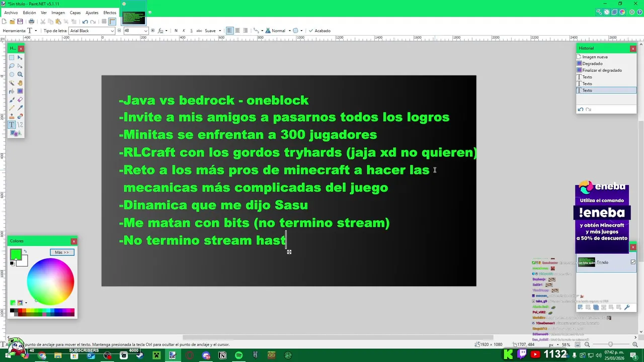644x362 pixels.
Task: Open the Ajustes menu
Action: (x=92, y=13)
